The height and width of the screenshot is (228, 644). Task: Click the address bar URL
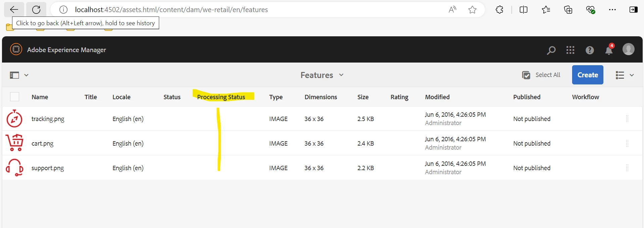click(171, 10)
